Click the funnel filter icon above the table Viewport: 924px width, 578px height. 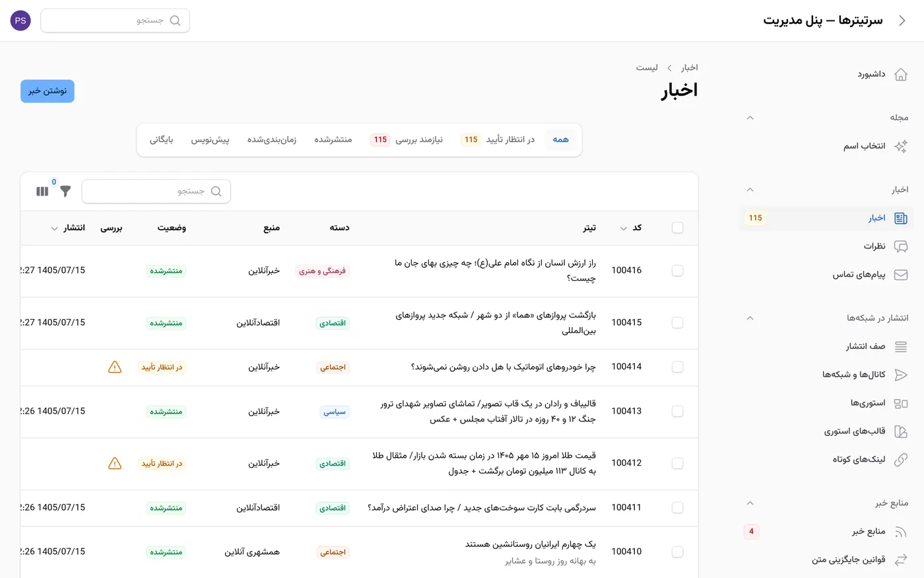pos(65,192)
